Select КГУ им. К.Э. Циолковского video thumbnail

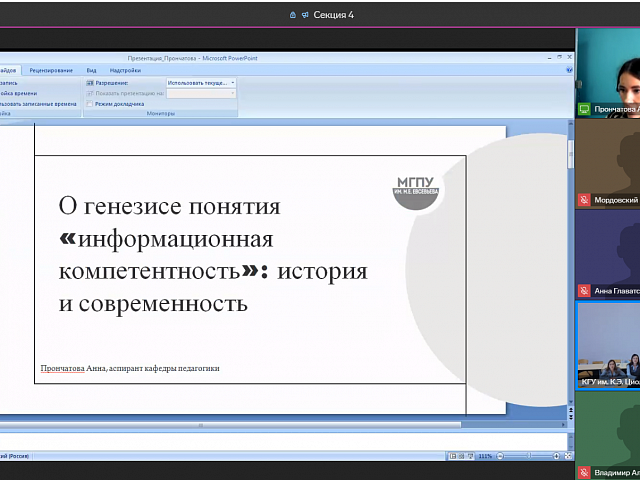click(x=609, y=345)
